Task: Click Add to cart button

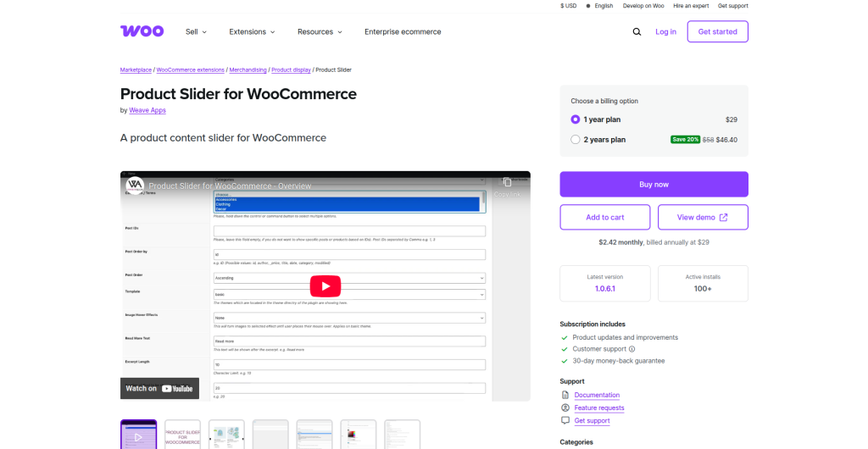Action: [604, 218]
